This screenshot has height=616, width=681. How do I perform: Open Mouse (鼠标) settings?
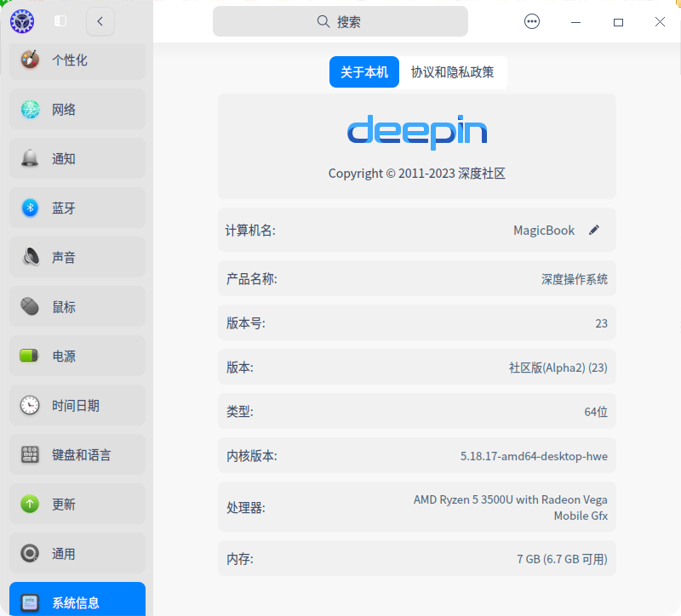[77, 306]
